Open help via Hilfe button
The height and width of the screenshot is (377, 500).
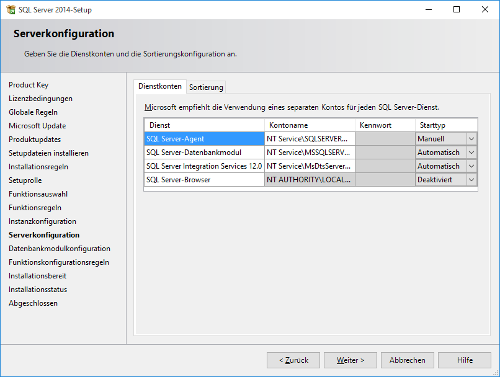pos(464,360)
